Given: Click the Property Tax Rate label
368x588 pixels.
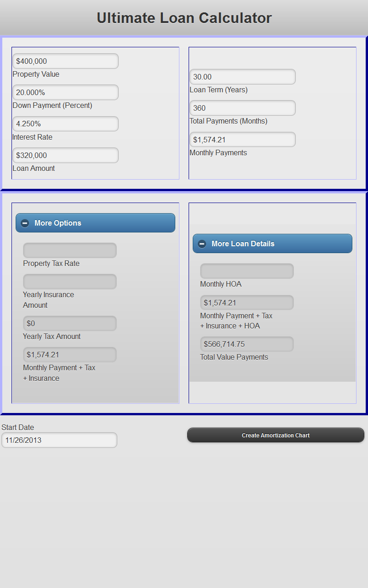Looking at the screenshot, I should 51,264.
